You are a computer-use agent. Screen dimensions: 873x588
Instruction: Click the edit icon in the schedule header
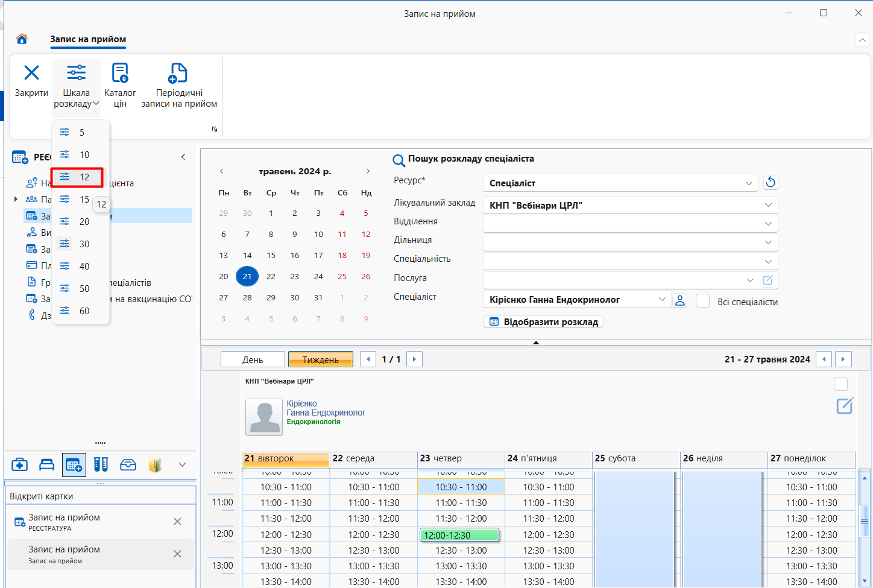tap(845, 405)
